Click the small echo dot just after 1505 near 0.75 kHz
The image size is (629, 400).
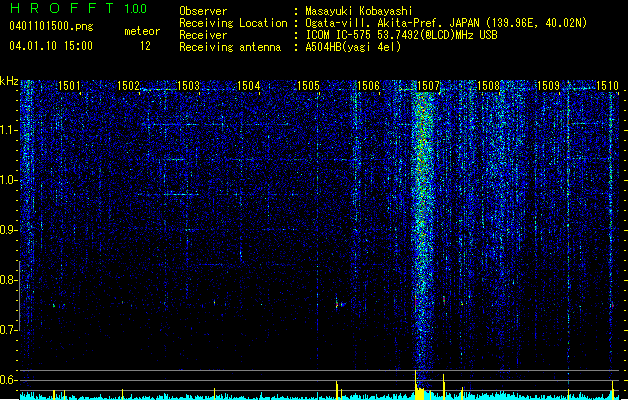[x=337, y=305]
